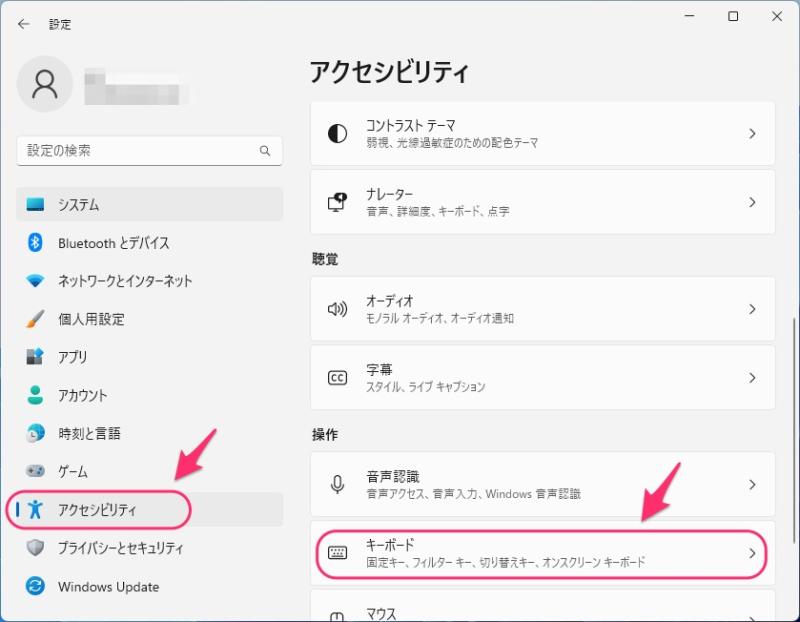Open the コントラスト テーマ settings card
The height and width of the screenshot is (622, 800).
[x=543, y=134]
